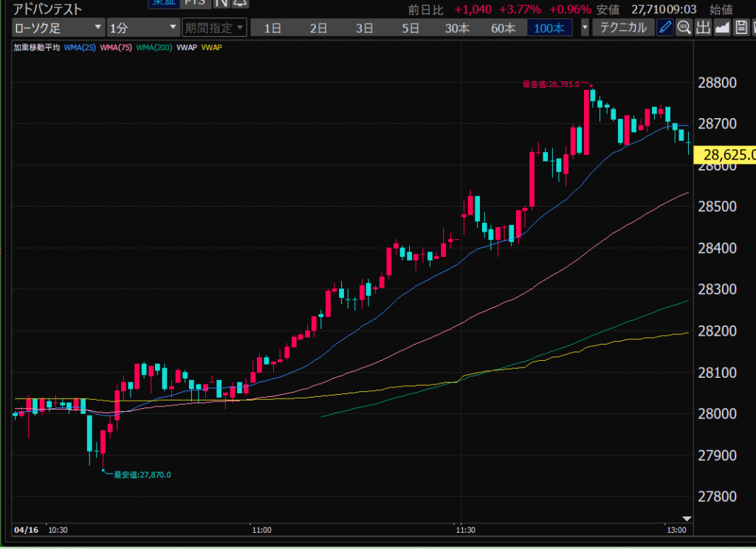Viewport: 756px width, 549px height.
Task: Select the 100本 bar count option
Action: click(549, 28)
